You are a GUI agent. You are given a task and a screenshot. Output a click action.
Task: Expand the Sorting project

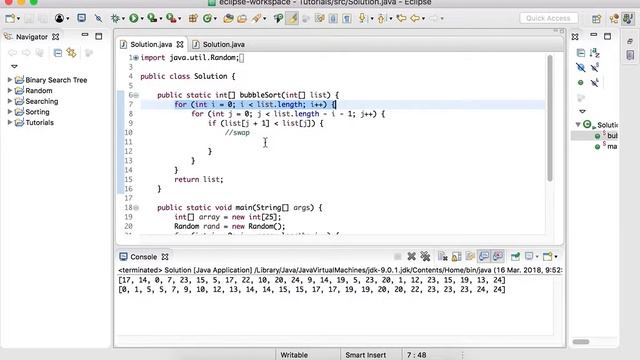(10, 111)
